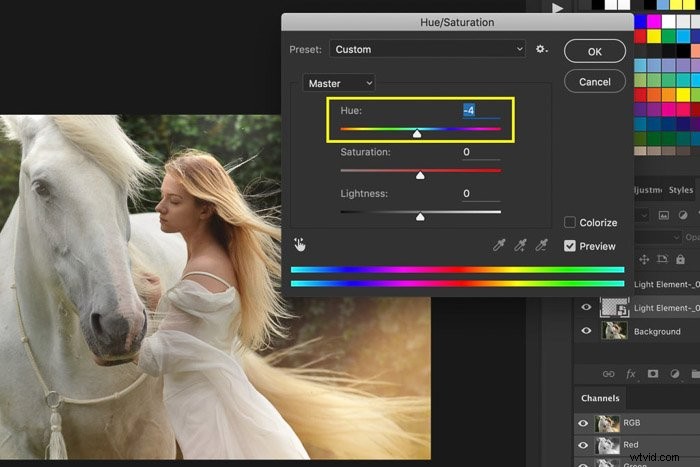Click the link layers chain icon

click(608, 374)
